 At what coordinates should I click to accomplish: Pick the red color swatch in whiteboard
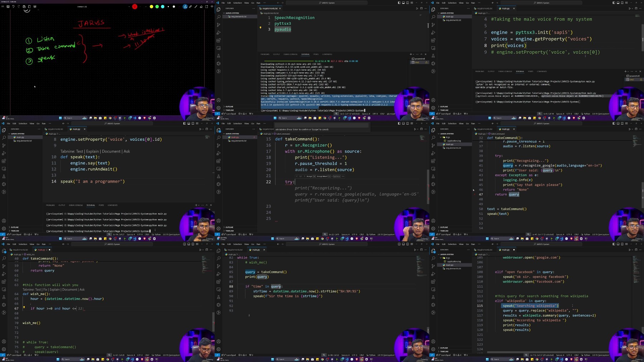[135, 6]
